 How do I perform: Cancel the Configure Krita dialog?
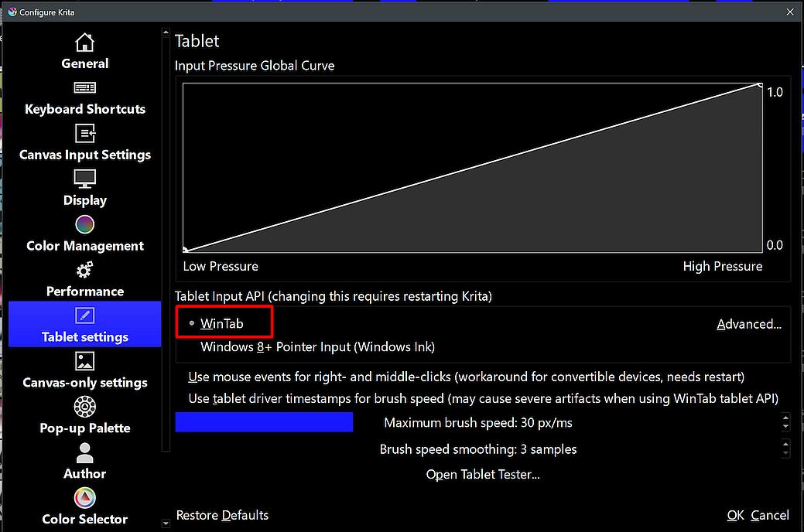pos(770,515)
